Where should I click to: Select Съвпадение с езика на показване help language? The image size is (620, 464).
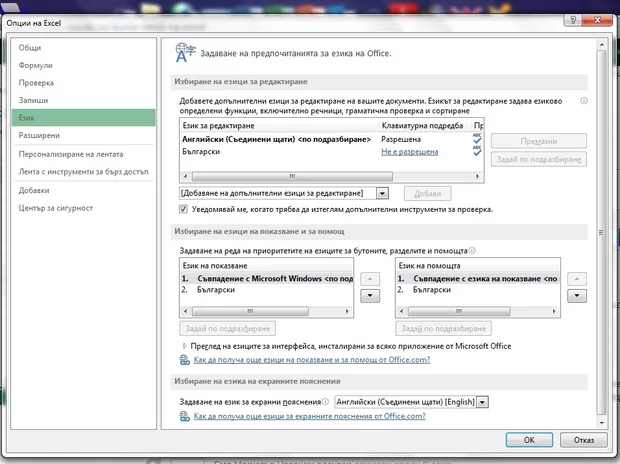(x=478, y=278)
